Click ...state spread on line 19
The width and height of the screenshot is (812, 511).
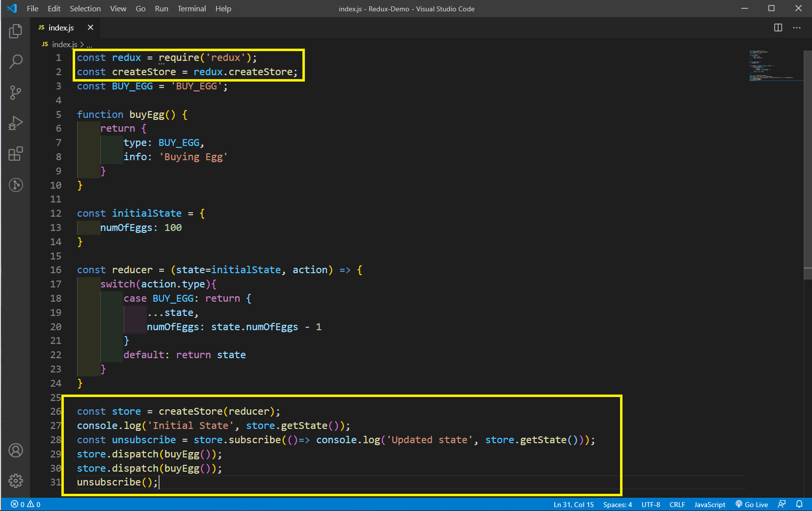(x=170, y=312)
